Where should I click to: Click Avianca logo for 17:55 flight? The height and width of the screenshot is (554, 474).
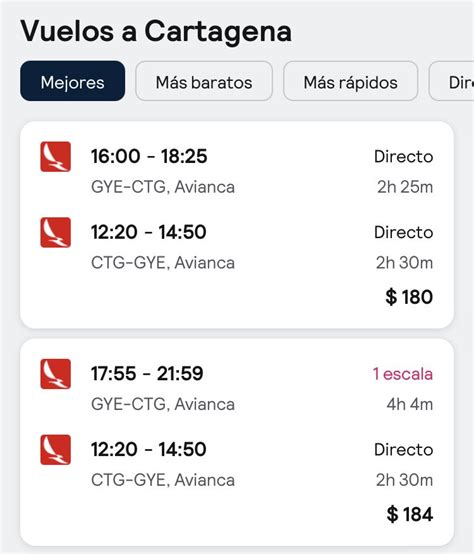(x=55, y=374)
